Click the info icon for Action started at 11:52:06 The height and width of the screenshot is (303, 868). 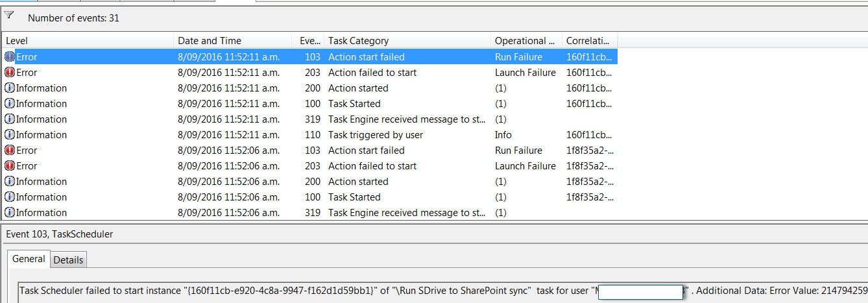[x=10, y=182]
